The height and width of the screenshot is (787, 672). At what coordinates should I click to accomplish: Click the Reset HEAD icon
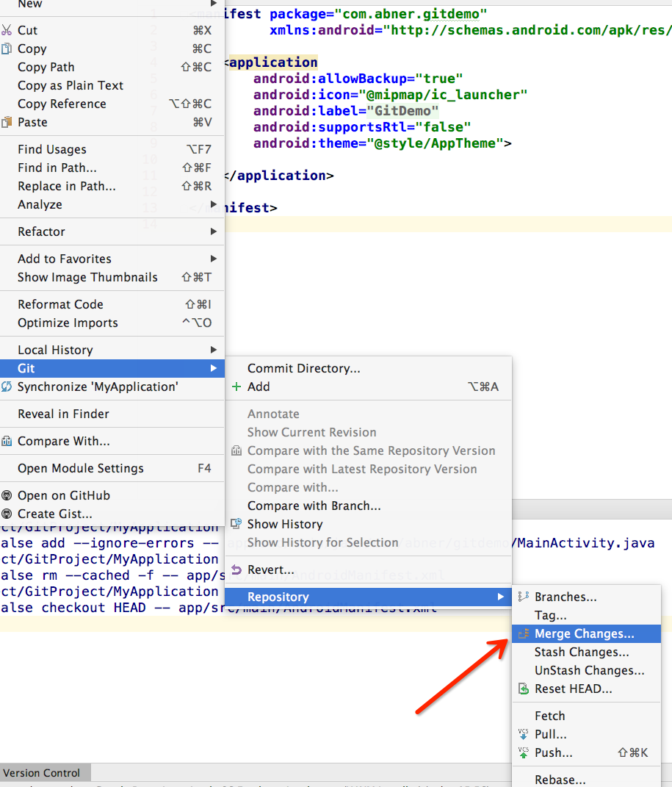[524, 689]
